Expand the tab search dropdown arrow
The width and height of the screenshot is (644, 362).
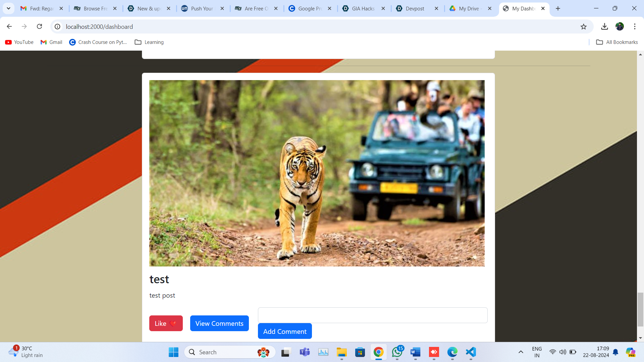tap(8, 8)
